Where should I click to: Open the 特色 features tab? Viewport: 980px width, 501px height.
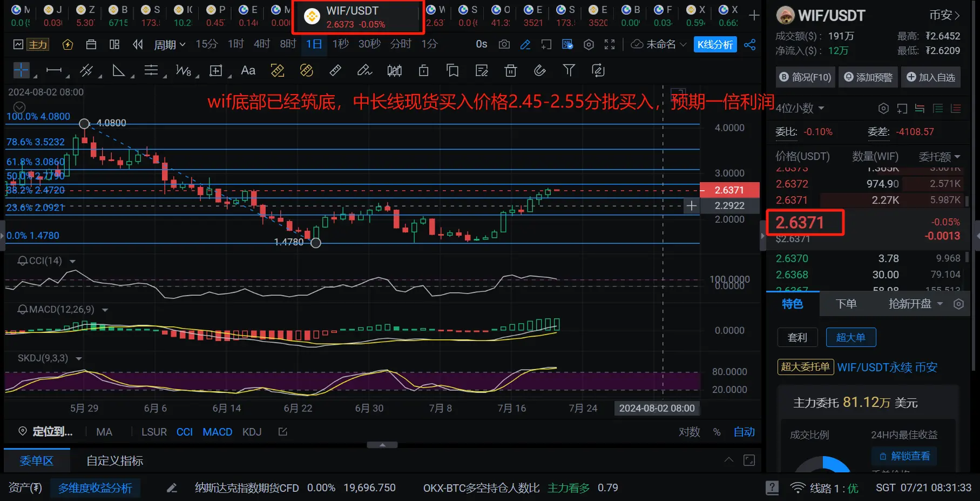(x=792, y=304)
